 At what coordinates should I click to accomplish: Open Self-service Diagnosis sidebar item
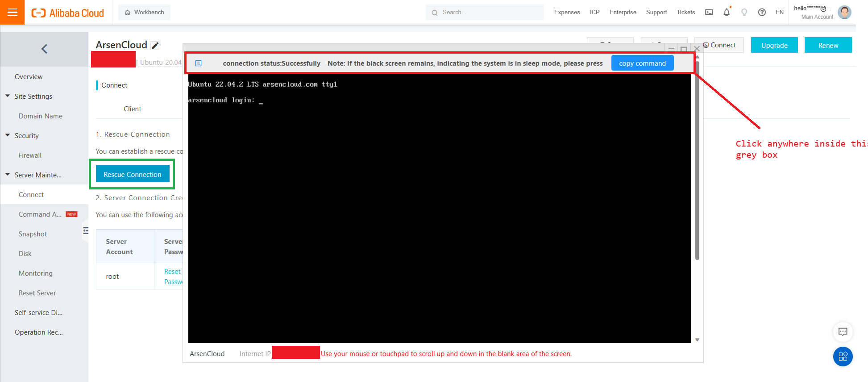pos(38,313)
